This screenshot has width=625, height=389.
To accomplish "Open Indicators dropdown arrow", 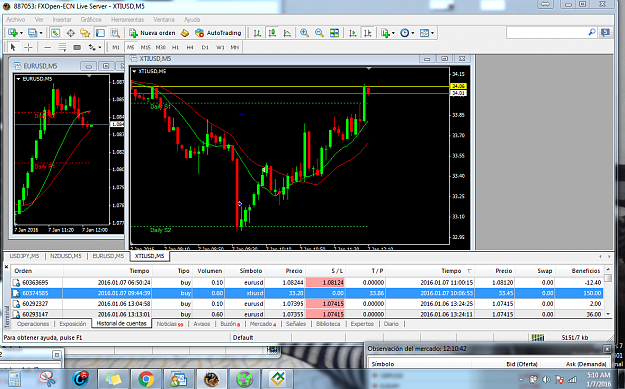I will [393, 33].
